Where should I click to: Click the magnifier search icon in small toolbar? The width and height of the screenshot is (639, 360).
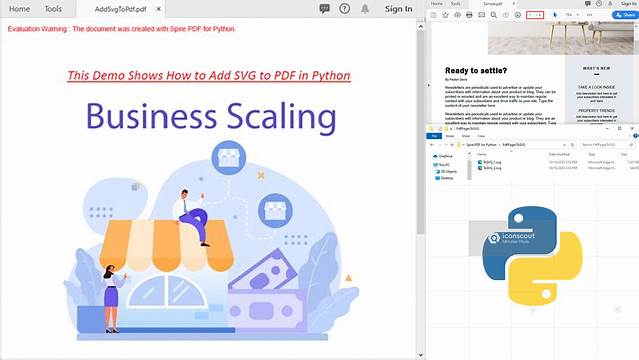[494, 15]
